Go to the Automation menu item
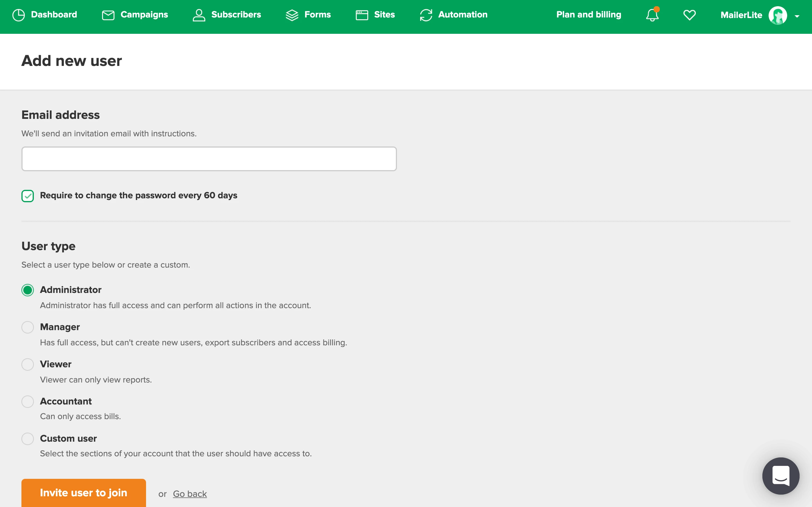The height and width of the screenshot is (507, 812). click(462, 15)
